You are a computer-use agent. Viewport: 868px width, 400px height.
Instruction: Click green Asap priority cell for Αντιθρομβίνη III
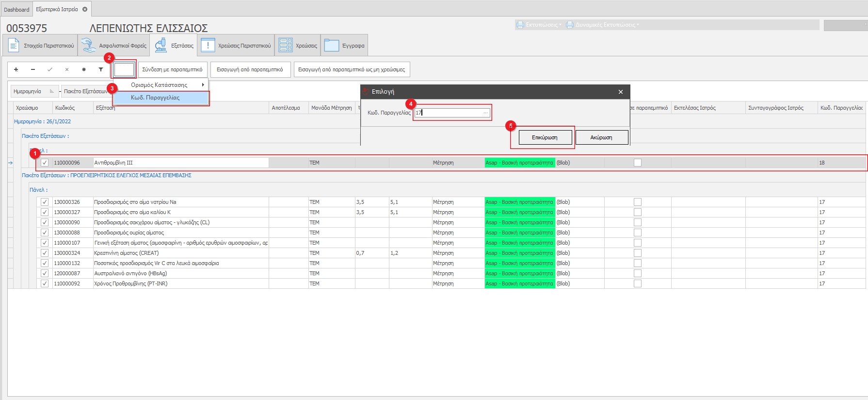[519, 163]
